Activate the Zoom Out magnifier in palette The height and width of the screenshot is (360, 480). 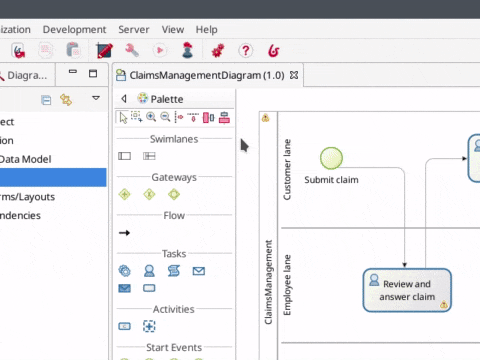click(165, 117)
